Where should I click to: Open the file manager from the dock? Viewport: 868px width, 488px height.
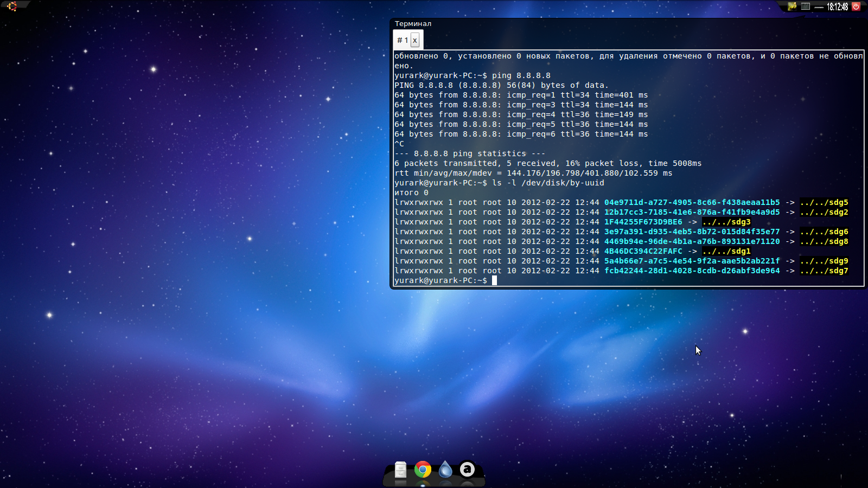pyautogui.click(x=399, y=471)
